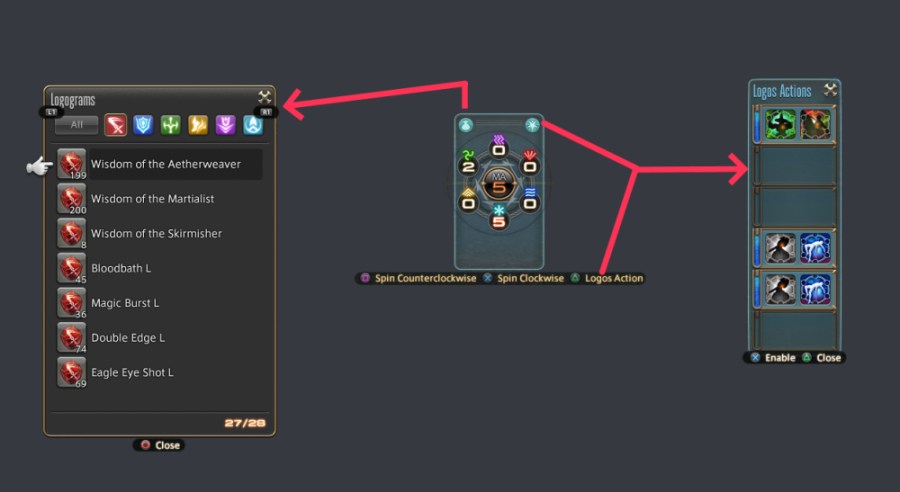Close the Logograms window with its X icon

click(x=264, y=97)
